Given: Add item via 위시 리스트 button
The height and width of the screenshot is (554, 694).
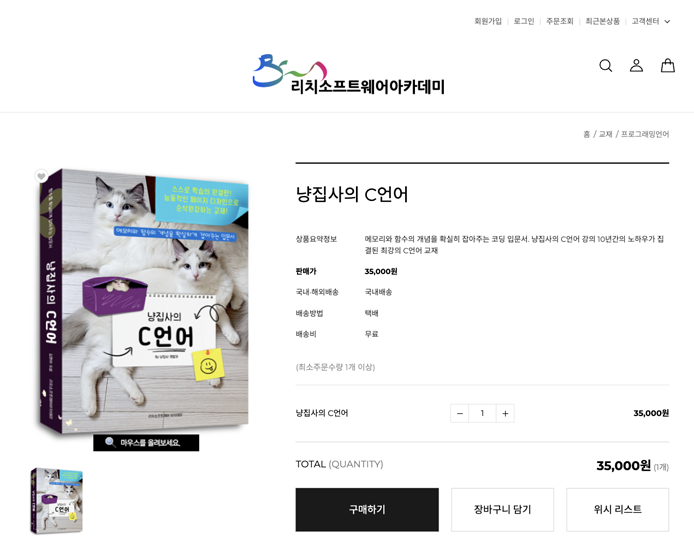Looking at the screenshot, I should pos(617,510).
